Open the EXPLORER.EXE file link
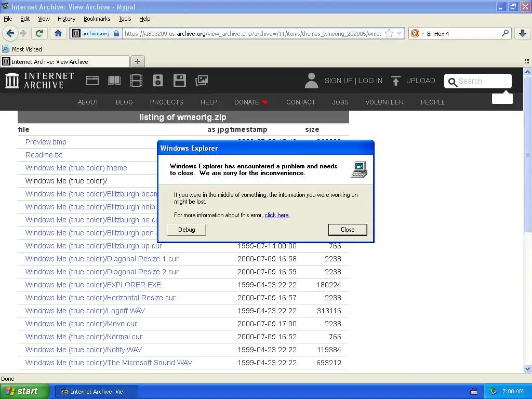The width and height of the screenshot is (532, 399). (x=93, y=285)
